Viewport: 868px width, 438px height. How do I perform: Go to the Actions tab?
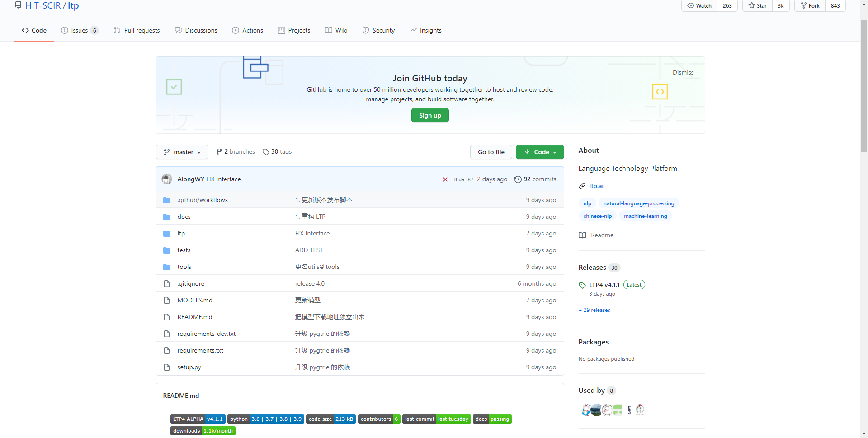click(247, 30)
